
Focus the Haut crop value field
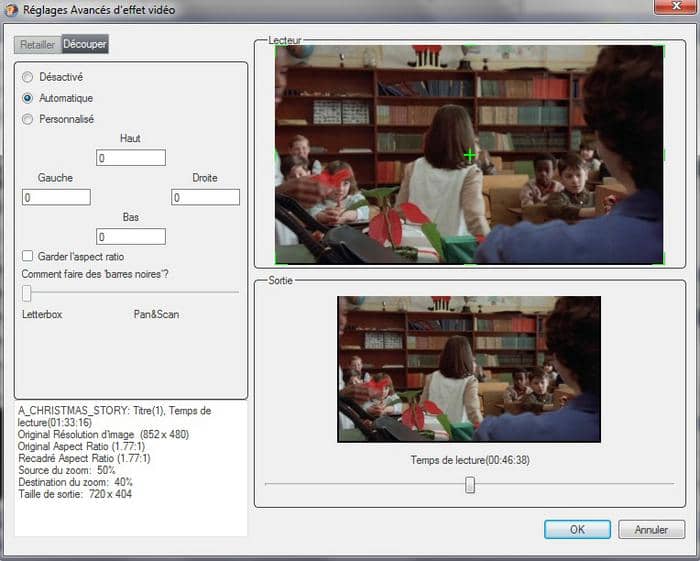click(x=131, y=158)
